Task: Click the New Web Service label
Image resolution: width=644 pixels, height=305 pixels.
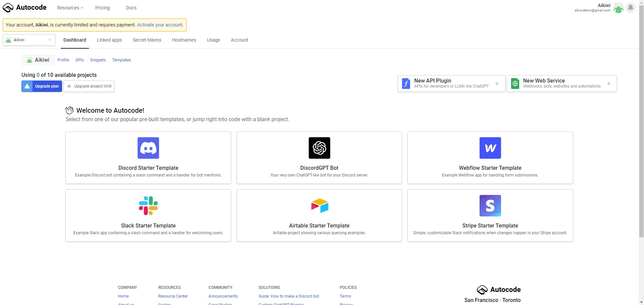Action: pos(544,81)
